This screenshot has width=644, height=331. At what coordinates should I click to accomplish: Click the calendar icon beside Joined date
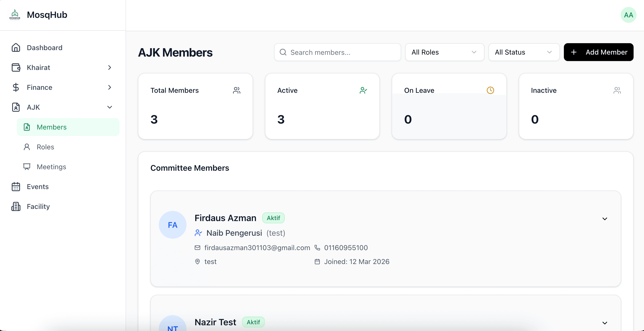coord(317,262)
